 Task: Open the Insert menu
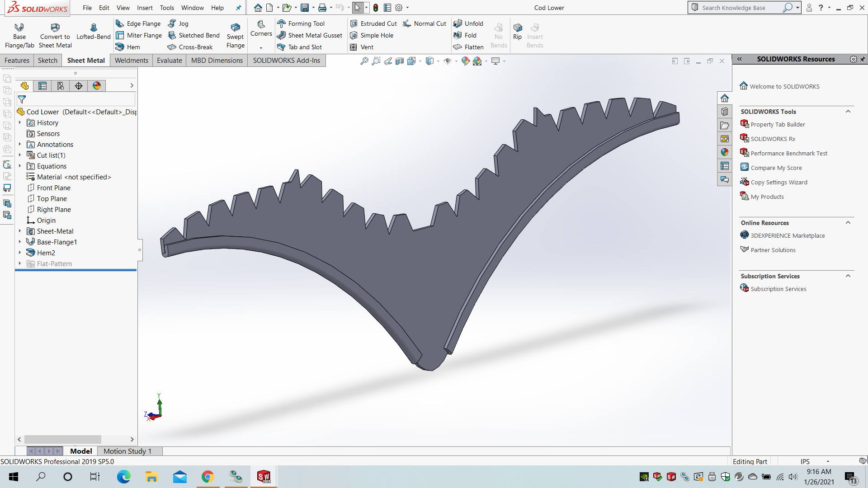point(145,8)
